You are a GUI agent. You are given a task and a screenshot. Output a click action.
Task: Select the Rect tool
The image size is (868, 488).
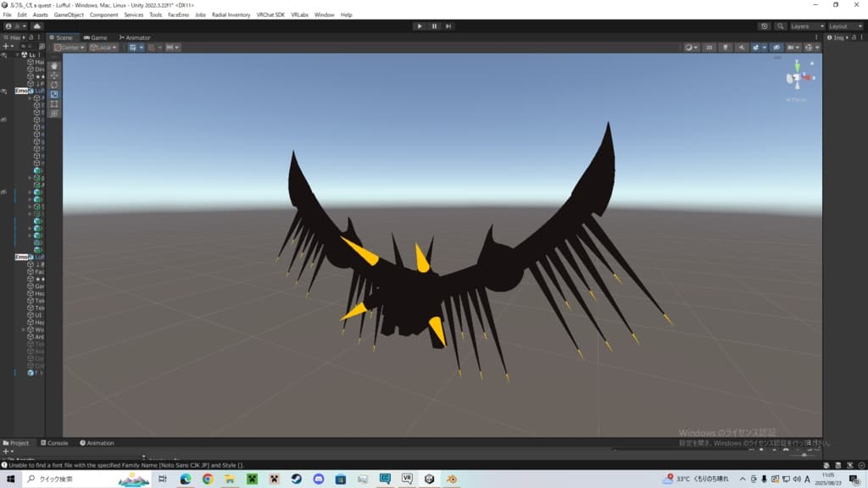point(54,103)
